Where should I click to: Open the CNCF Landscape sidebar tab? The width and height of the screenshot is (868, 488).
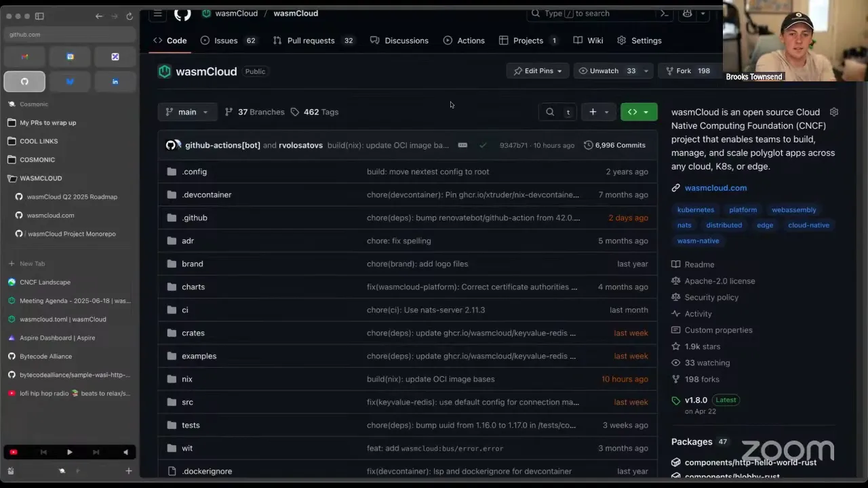click(45, 282)
